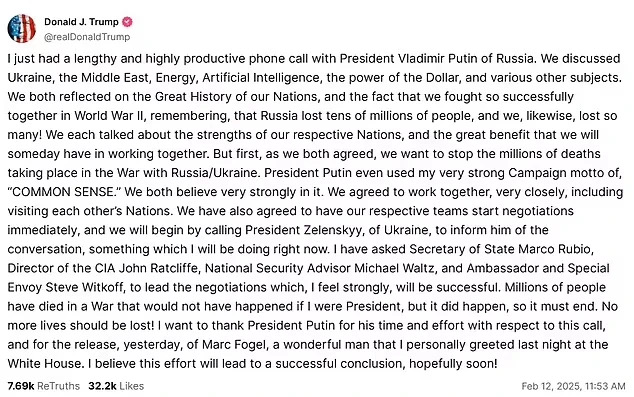The image size is (634, 397).
Task: Click the red verified badge icon
Action: [127, 22]
